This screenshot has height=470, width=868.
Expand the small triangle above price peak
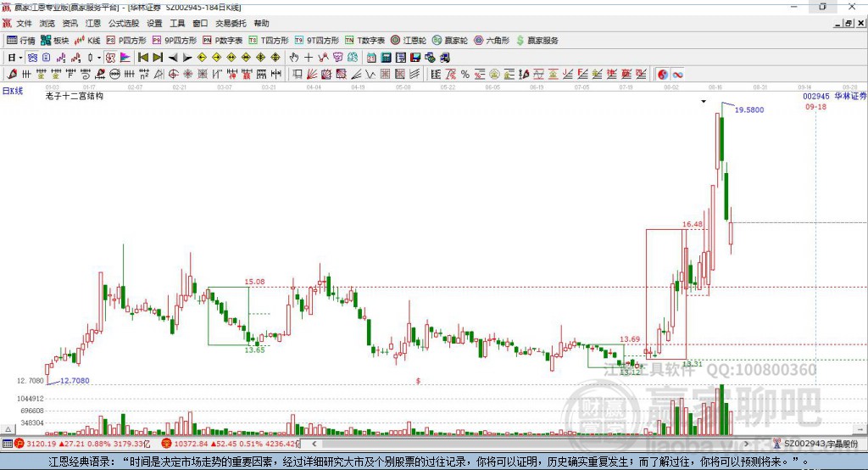[704, 102]
